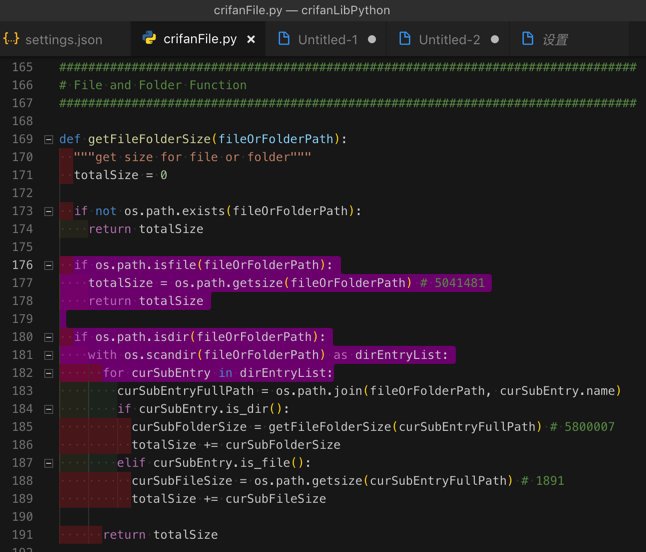This screenshot has height=552, width=646.
Task: Close the crifanFile.py tab
Action: [x=251, y=40]
